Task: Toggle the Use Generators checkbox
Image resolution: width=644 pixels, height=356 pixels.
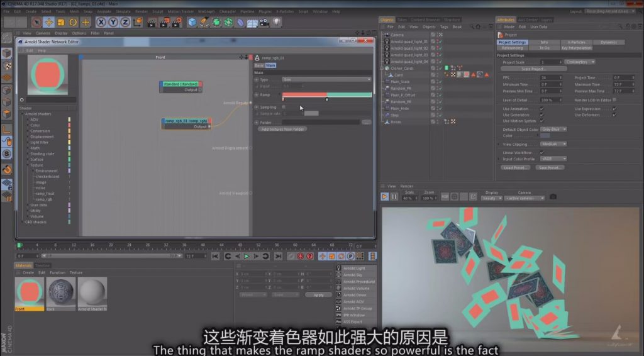Action: click(x=541, y=115)
